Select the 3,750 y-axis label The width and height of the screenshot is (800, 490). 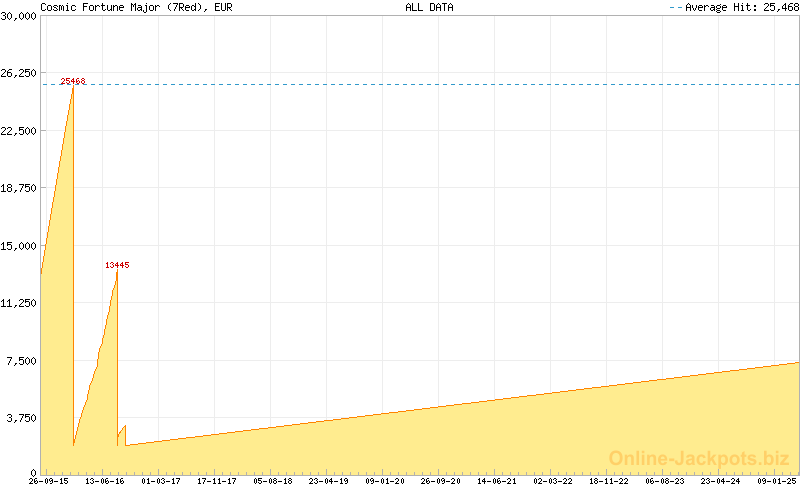pos(23,418)
